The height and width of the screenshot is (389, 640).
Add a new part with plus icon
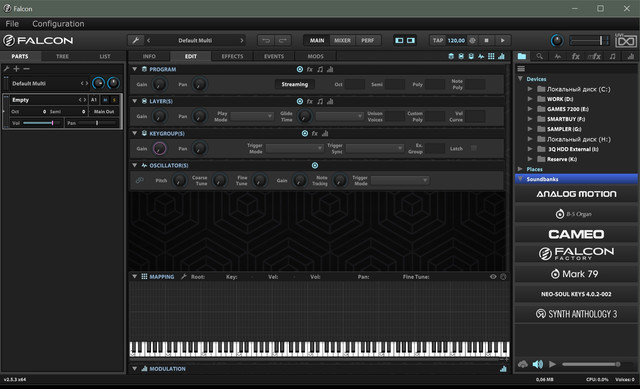16,69
